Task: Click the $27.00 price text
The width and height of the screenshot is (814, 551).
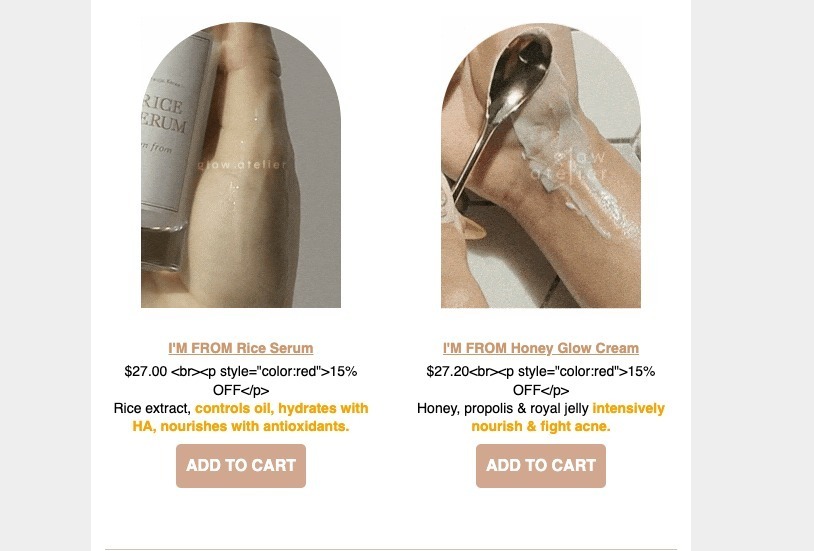Action: click(146, 371)
